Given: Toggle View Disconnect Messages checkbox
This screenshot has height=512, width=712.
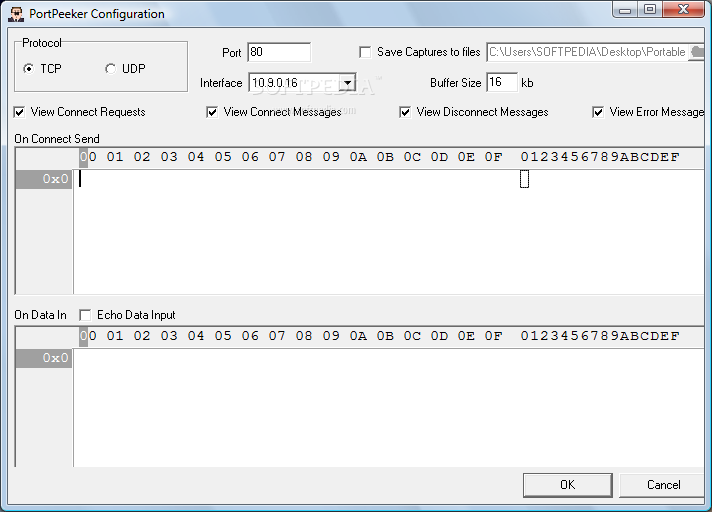Looking at the screenshot, I should pyautogui.click(x=405, y=112).
